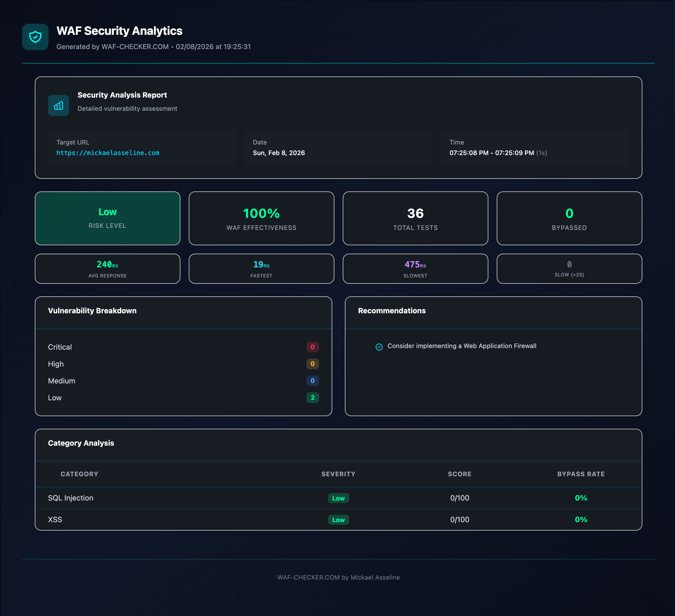Click the bar chart report icon
Image resolution: width=675 pixels, height=616 pixels.
pos(59,105)
